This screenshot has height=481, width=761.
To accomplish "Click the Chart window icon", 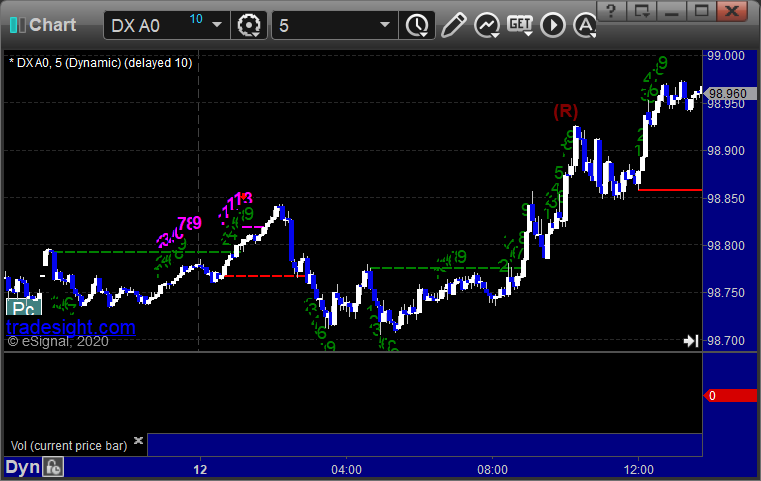I will coord(17,25).
